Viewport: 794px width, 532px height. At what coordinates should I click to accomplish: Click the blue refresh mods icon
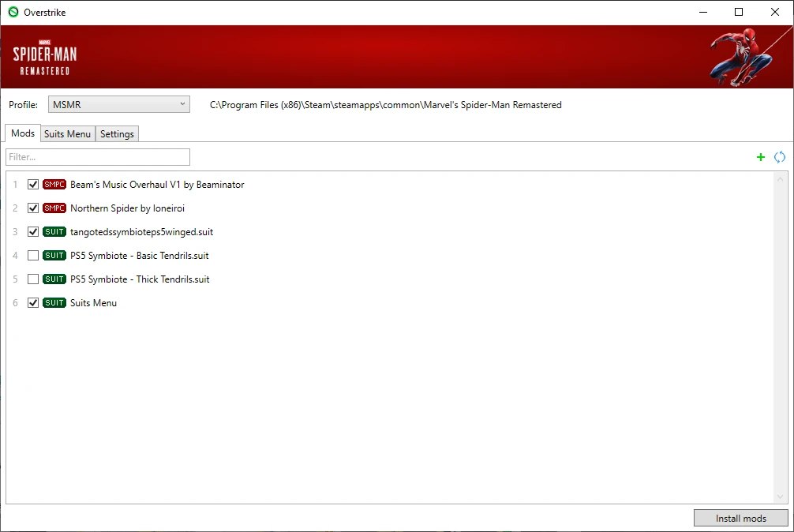(779, 157)
